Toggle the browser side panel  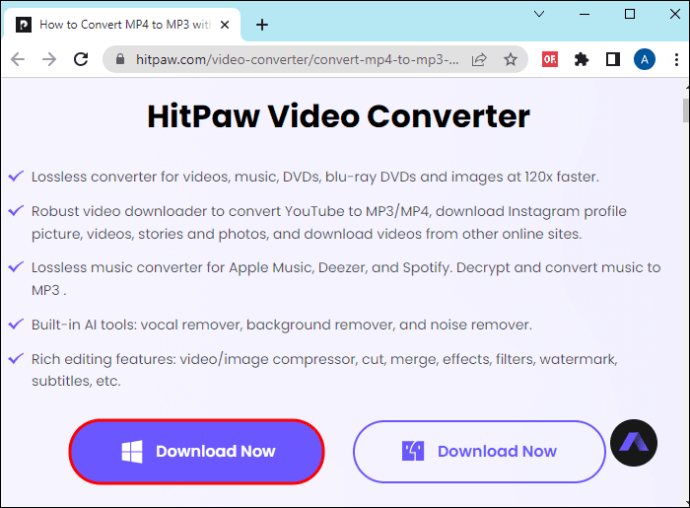613,59
